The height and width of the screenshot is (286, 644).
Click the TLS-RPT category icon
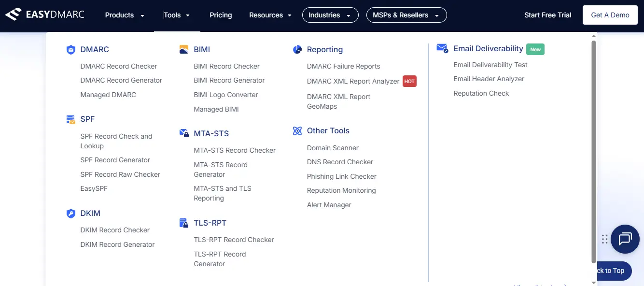pos(184,223)
